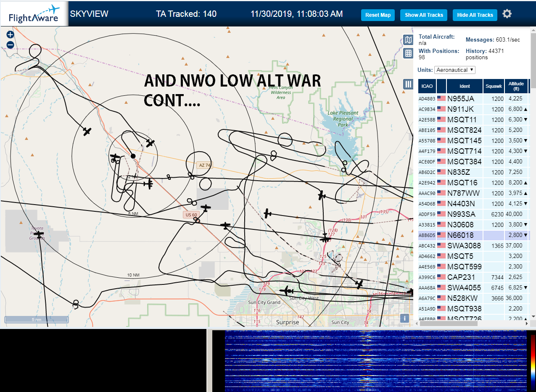Click the SKYVIEW title text
The height and width of the screenshot is (392, 536).
point(89,14)
